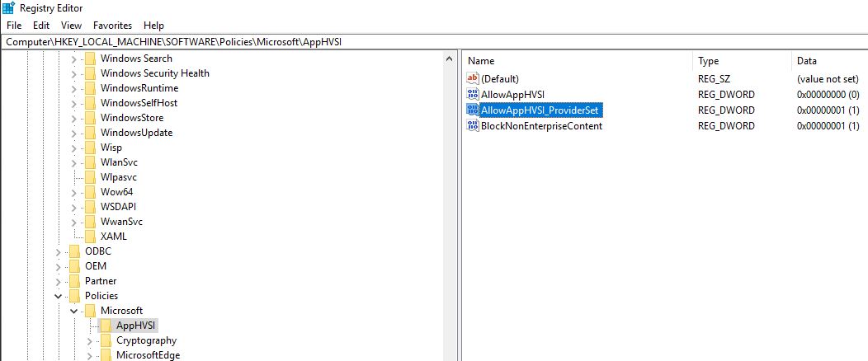The image size is (868, 361).
Task: Collapse the Policies key
Action: point(58,297)
